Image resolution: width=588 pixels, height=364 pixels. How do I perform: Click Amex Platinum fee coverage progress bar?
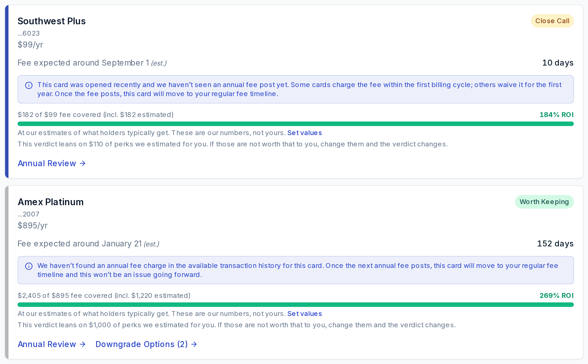click(x=295, y=305)
